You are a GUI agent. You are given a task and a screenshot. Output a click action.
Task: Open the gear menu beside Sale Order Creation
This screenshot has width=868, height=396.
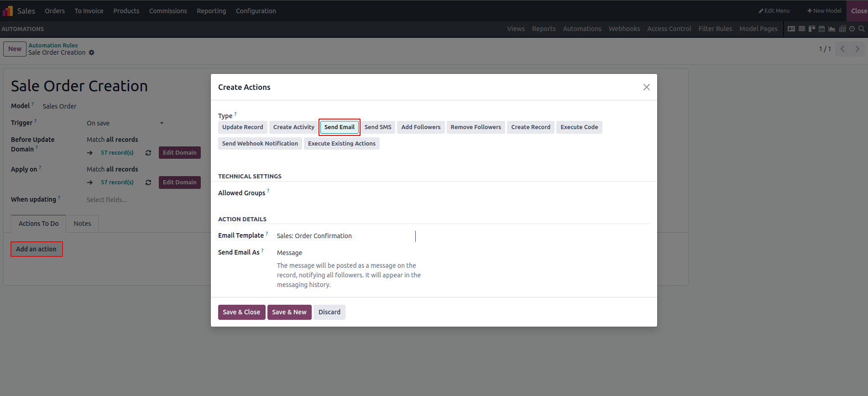[92, 52]
